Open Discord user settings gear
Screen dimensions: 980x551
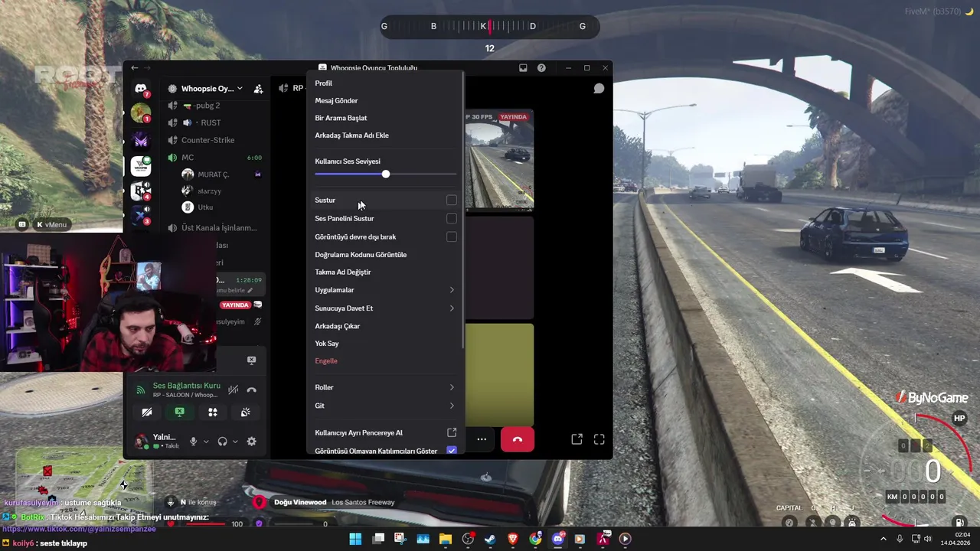point(251,441)
